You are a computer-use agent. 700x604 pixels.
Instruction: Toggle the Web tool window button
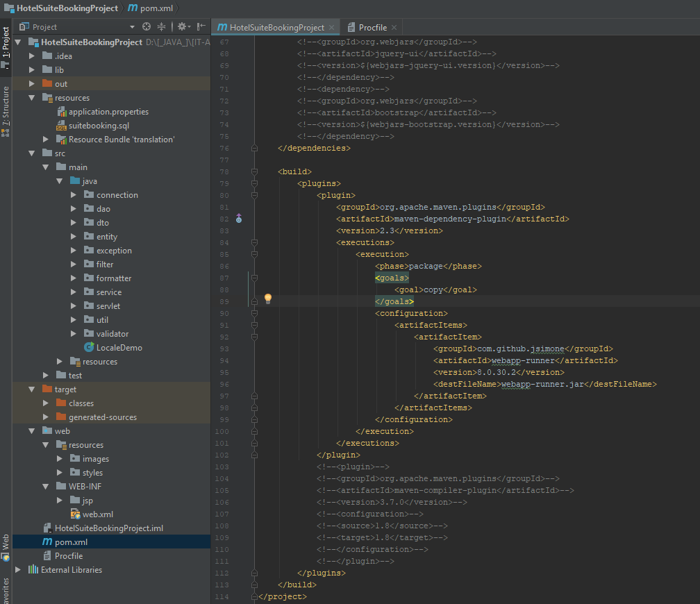point(6,547)
